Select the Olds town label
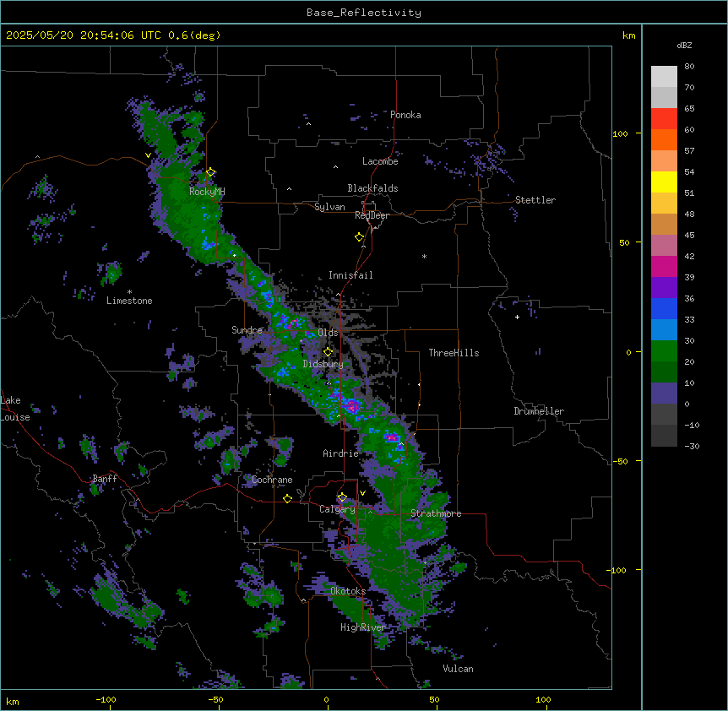 328,333
